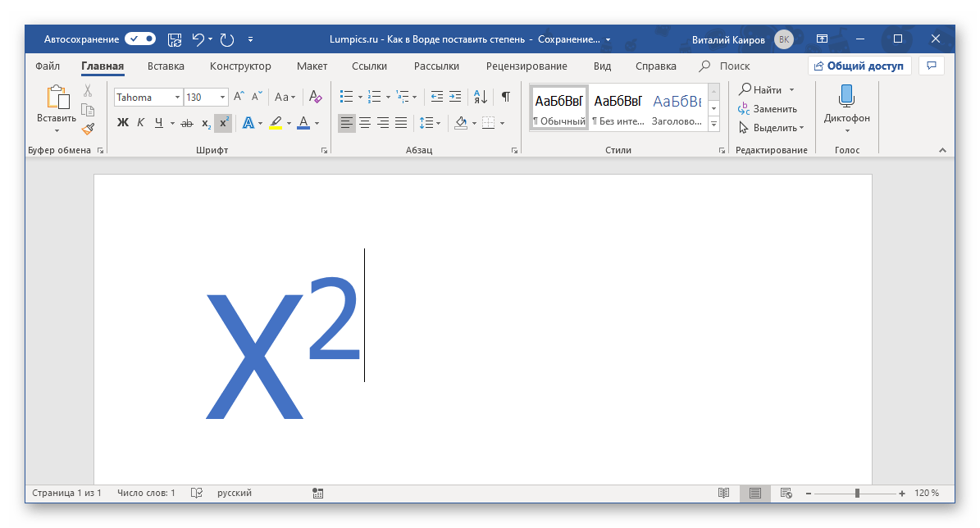Adjust the zoom slider in status bar
This screenshot has width=980, height=528.
tap(857, 493)
